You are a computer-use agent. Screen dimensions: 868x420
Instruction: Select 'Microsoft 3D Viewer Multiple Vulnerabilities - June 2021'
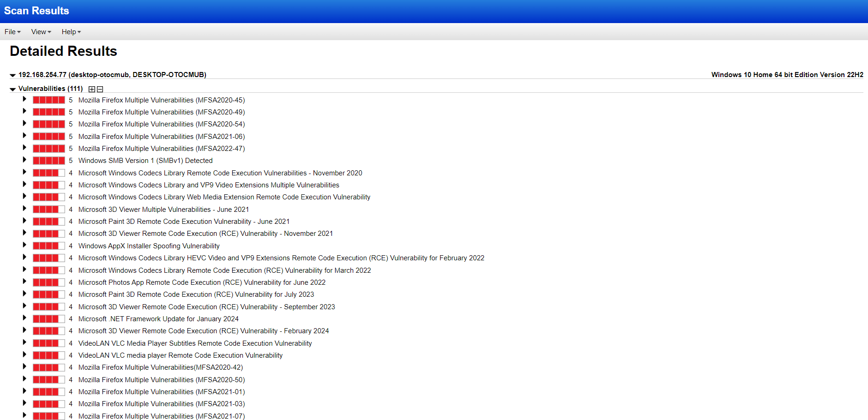pos(163,210)
